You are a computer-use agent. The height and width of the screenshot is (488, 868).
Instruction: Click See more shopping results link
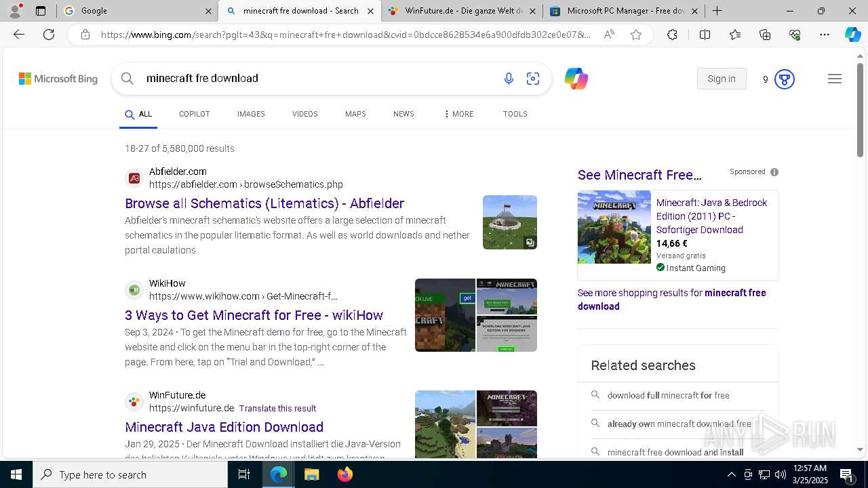pyautogui.click(x=671, y=300)
